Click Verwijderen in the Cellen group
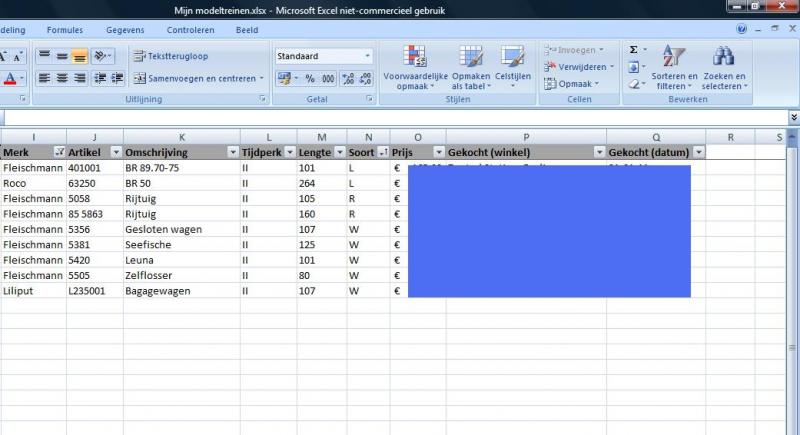Screen dimensions: 800x435 coord(579,67)
